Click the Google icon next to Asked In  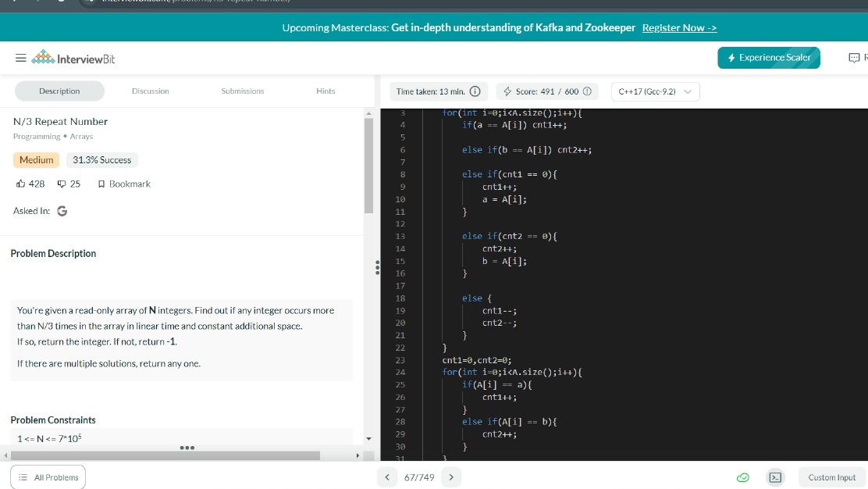click(62, 210)
